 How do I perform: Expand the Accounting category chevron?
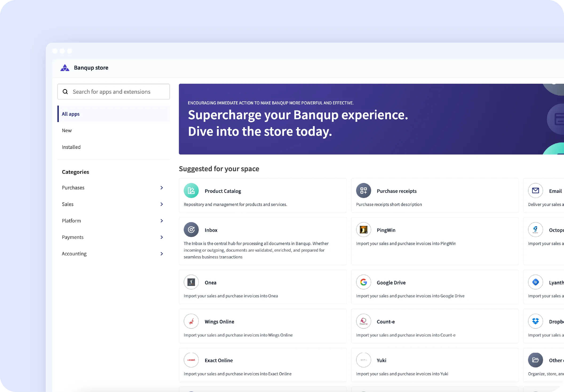click(162, 253)
